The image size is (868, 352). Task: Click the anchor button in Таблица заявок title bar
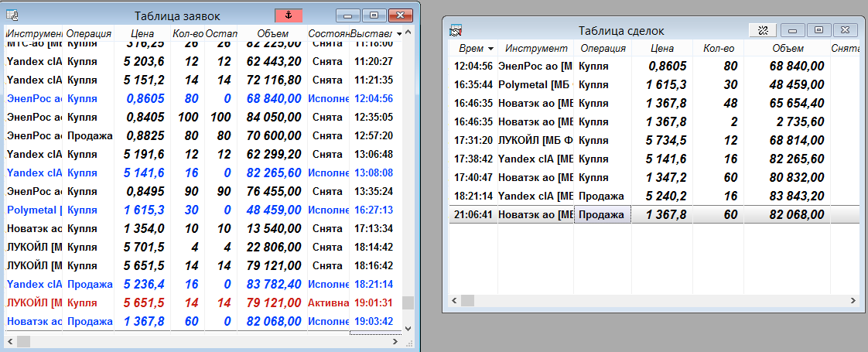289,15
